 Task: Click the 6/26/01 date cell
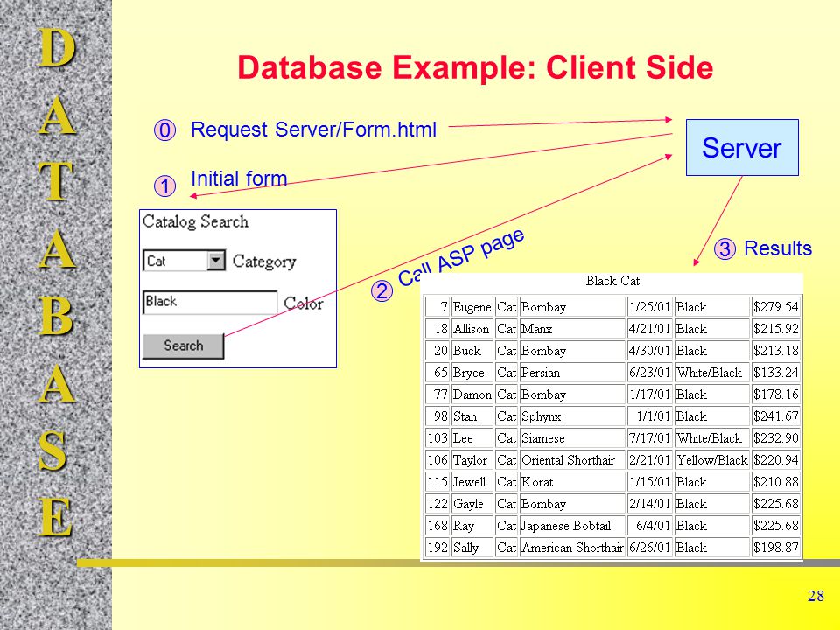pyautogui.click(x=650, y=548)
